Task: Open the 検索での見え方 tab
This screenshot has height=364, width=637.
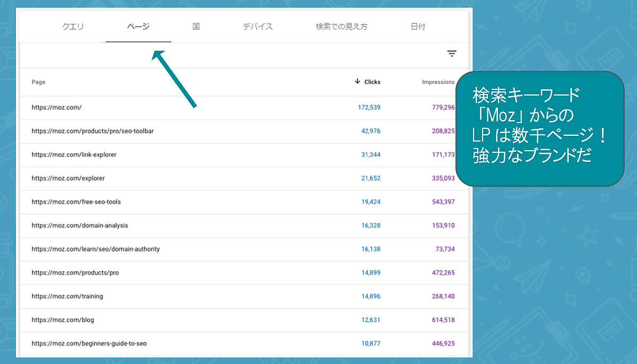Action: pos(341,27)
